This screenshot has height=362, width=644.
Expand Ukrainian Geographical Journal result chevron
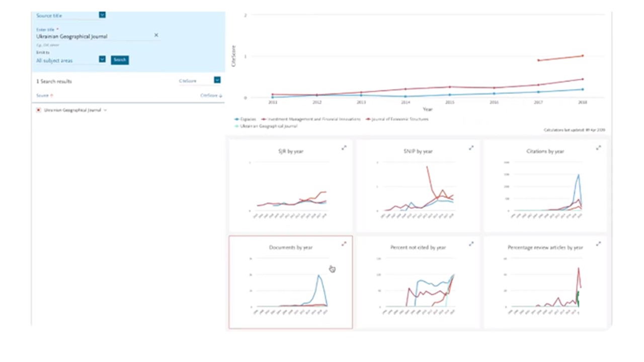point(105,110)
